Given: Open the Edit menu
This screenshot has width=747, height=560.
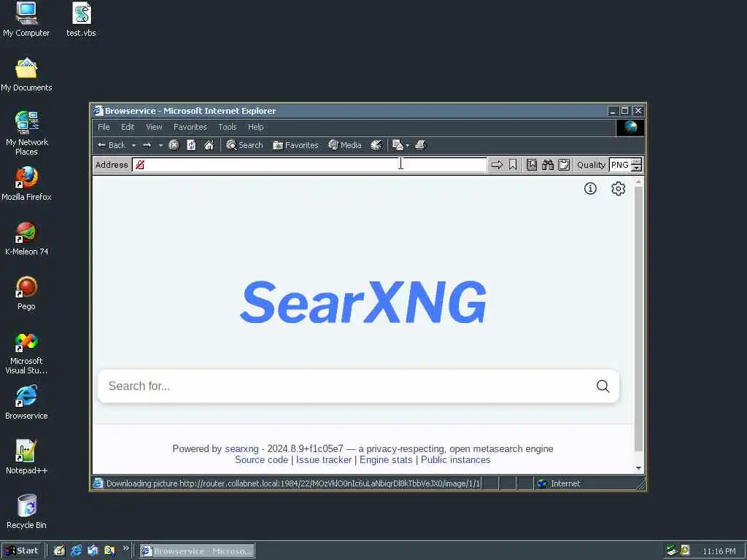Looking at the screenshot, I should click(128, 127).
